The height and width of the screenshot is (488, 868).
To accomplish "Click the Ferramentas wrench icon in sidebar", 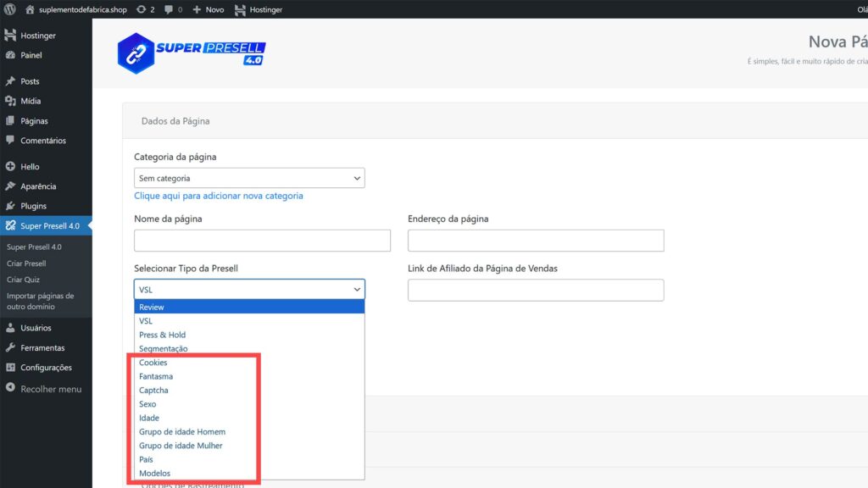I will (10, 347).
